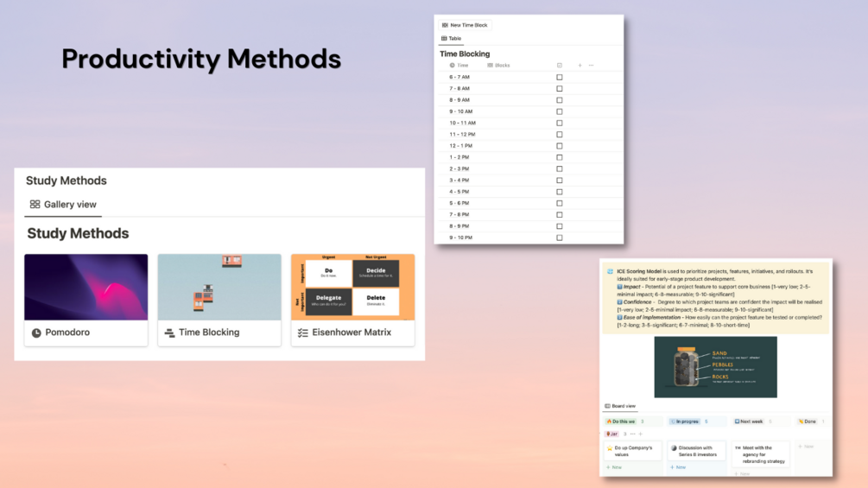Open the Jar group options ellipsis
This screenshot has width=868, height=488.
[633, 434]
